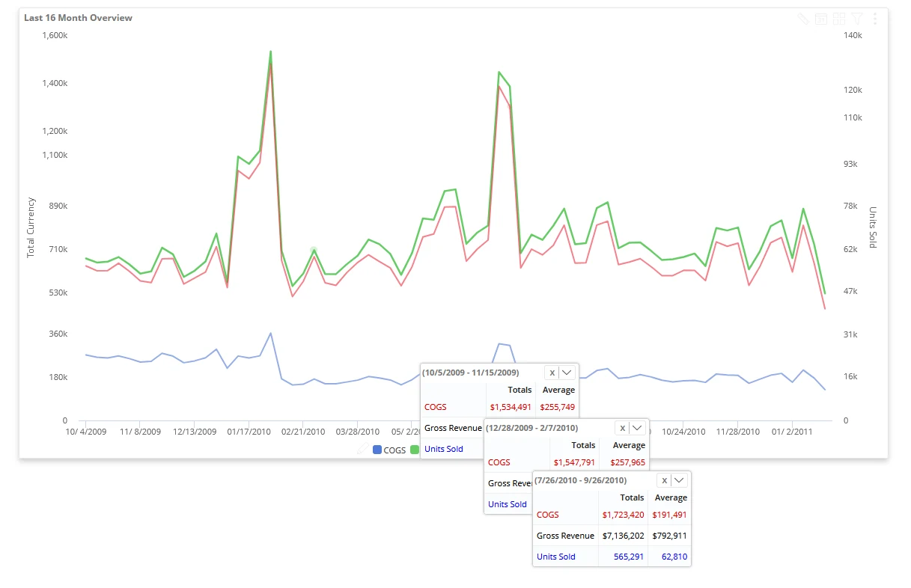Image resolution: width=911 pixels, height=588 pixels.
Task: Click the 1,600k y-axis label
Action: point(55,35)
